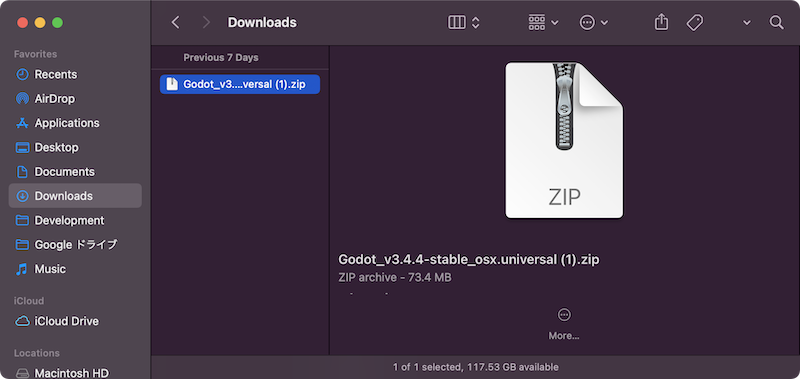
Task: Select Godot_v3....versal (1).zip file row
Action: 240,84
